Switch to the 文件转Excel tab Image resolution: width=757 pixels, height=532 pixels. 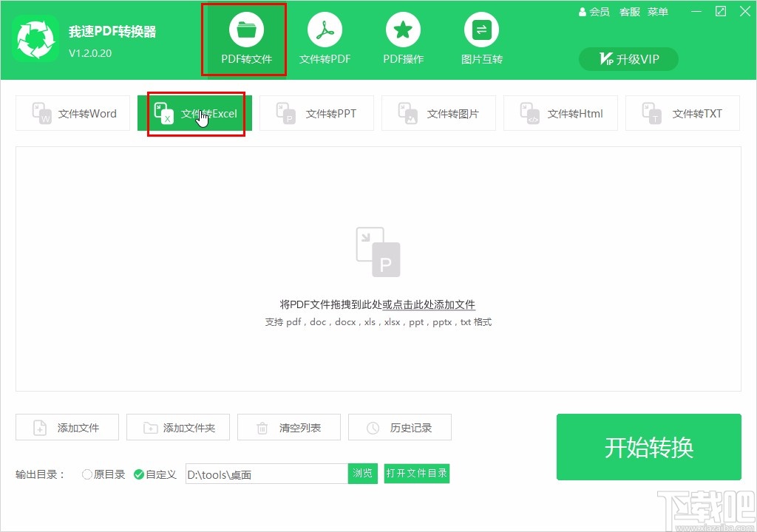pos(194,113)
